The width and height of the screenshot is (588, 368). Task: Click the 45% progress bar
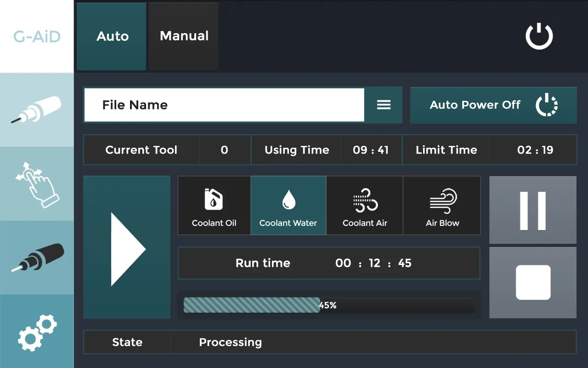328,305
